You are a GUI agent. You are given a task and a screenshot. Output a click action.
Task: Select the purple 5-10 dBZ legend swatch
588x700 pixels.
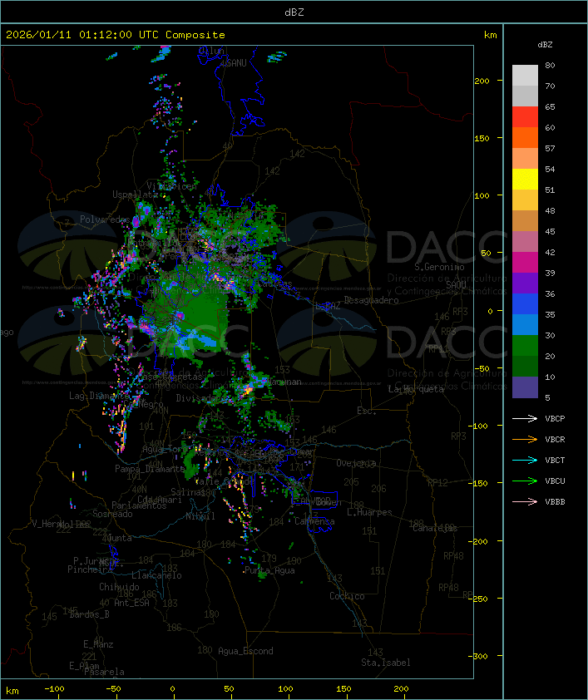click(x=525, y=387)
